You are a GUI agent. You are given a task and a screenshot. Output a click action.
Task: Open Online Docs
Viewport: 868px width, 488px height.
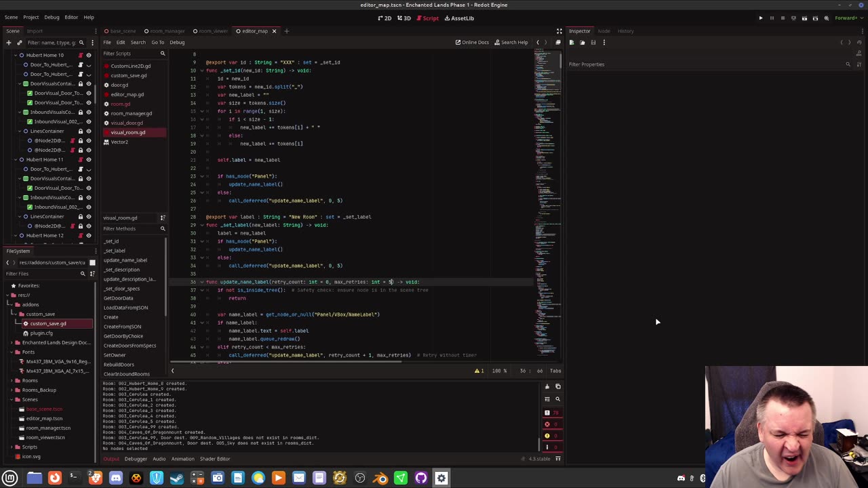(472, 43)
